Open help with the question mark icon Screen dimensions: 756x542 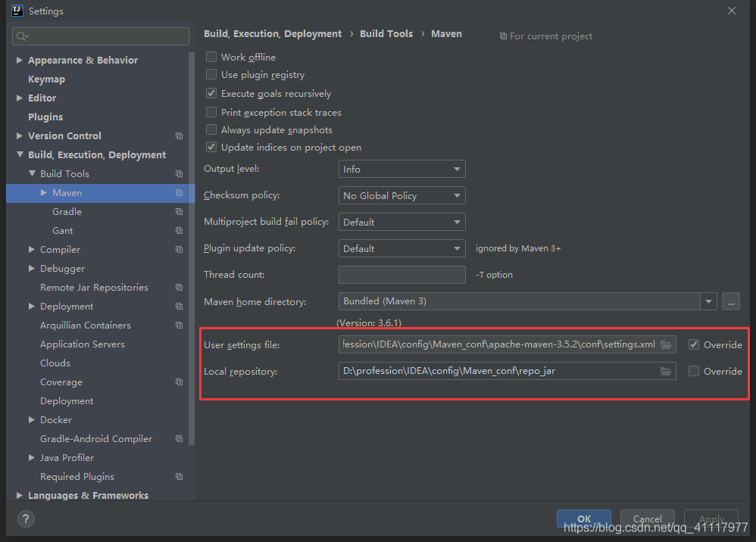26,519
